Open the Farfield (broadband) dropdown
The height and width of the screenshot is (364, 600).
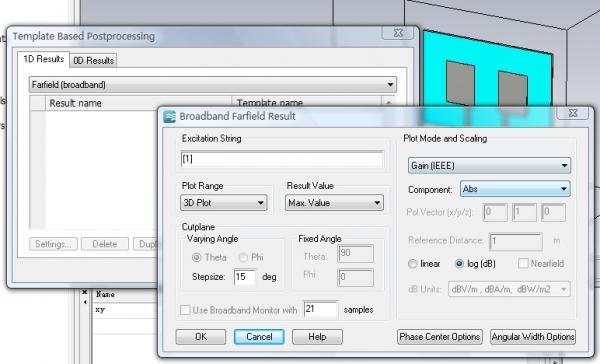pos(213,85)
